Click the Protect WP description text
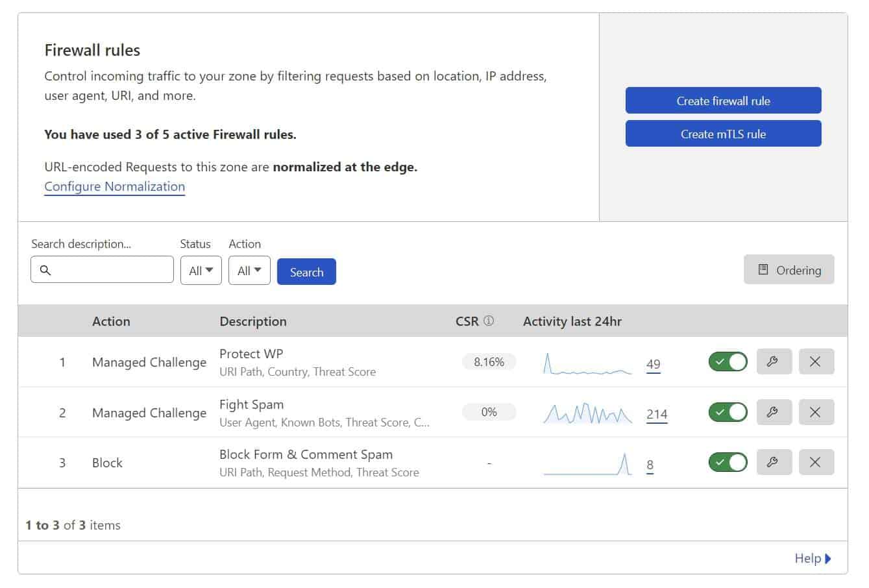Image resolution: width=869 pixels, height=588 pixels. point(251,354)
